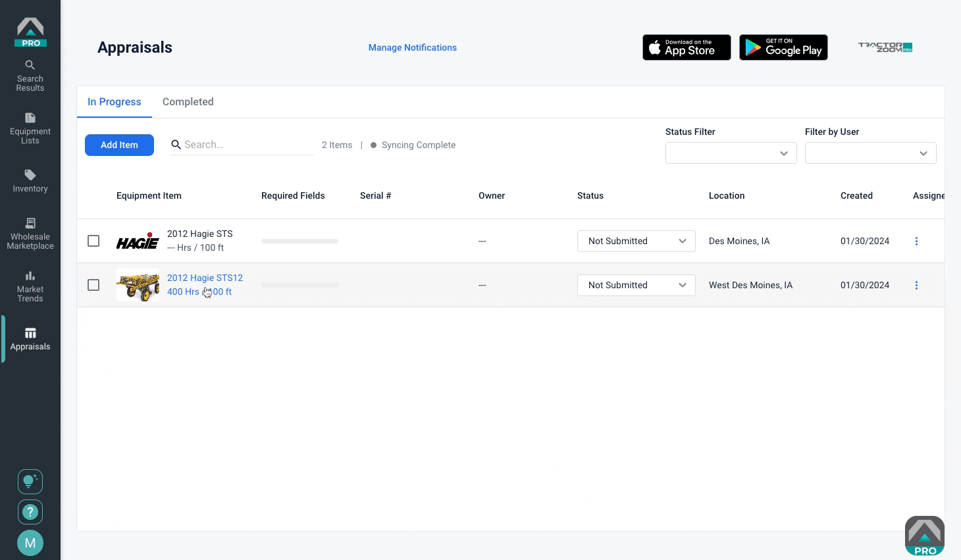Open the Manage Notifications link
Viewport: 961px width, 560px height.
tap(413, 47)
